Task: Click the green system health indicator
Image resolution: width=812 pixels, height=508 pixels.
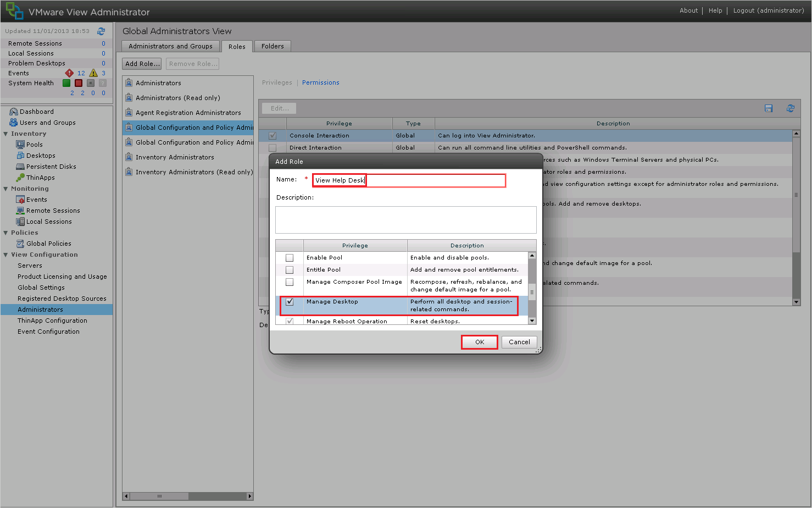Action: 66,83
